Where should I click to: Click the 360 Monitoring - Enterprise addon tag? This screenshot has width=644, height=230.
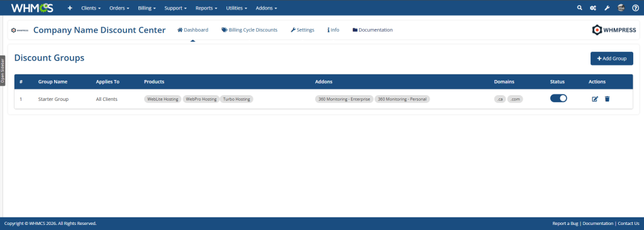[x=344, y=99]
